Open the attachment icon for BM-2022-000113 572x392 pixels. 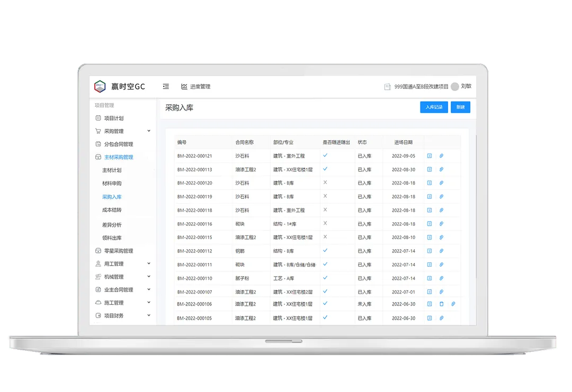point(441,169)
